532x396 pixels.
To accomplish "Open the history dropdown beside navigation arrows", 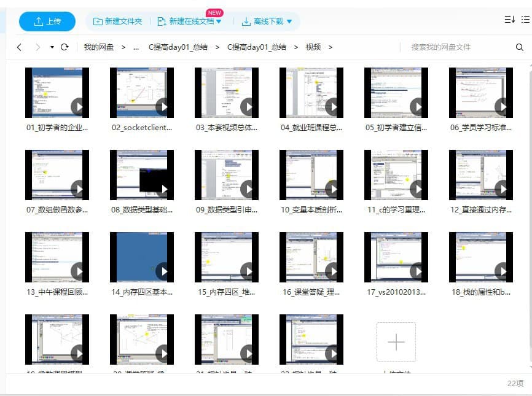I will [x=52, y=47].
